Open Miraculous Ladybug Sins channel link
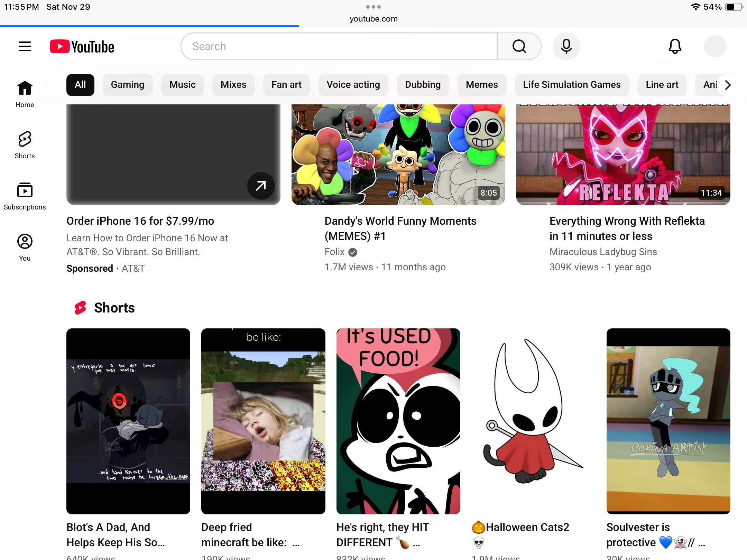747x560 pixels. (603, 252)
